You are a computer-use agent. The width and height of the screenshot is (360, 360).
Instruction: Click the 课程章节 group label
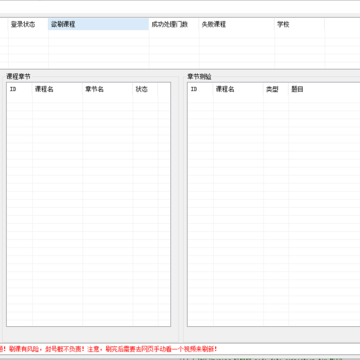tap(18, 77)
